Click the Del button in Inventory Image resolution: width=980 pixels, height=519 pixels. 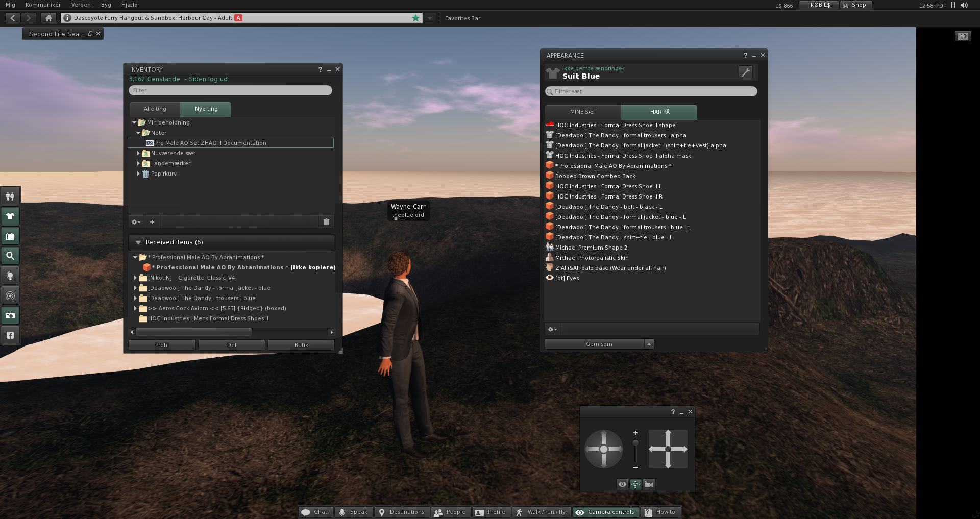[x=232, y=345]
